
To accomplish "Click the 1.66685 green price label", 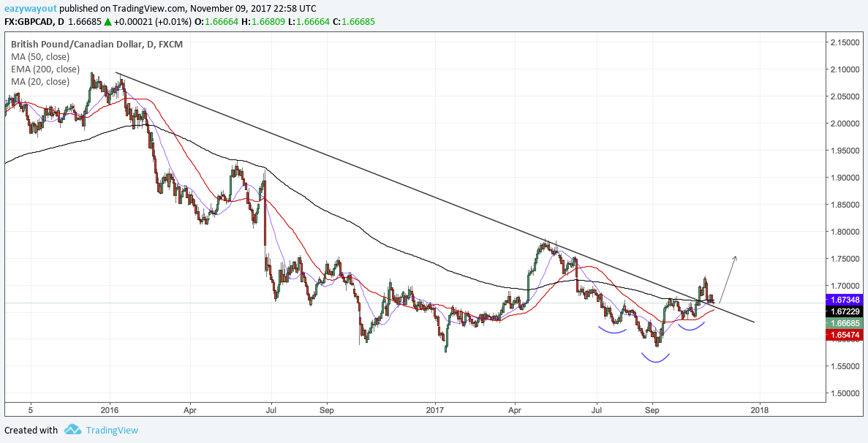I will tap(844, 323).
